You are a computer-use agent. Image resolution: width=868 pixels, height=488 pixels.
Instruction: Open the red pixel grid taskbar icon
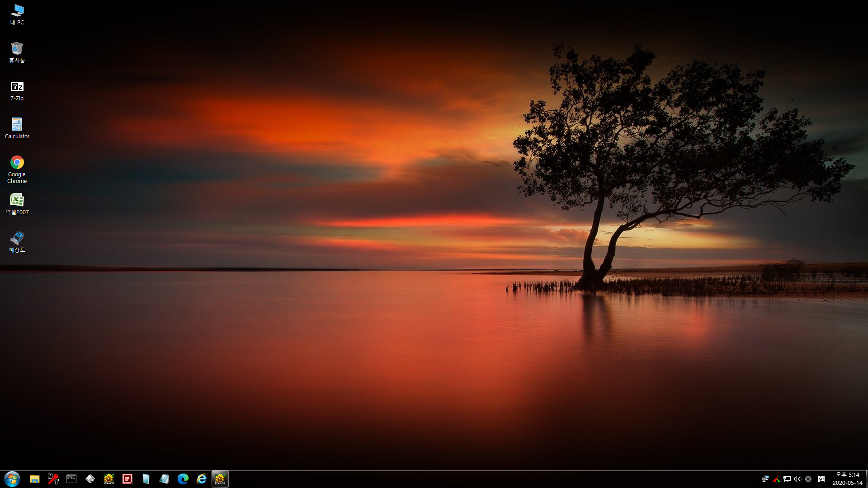pos(127,479)
